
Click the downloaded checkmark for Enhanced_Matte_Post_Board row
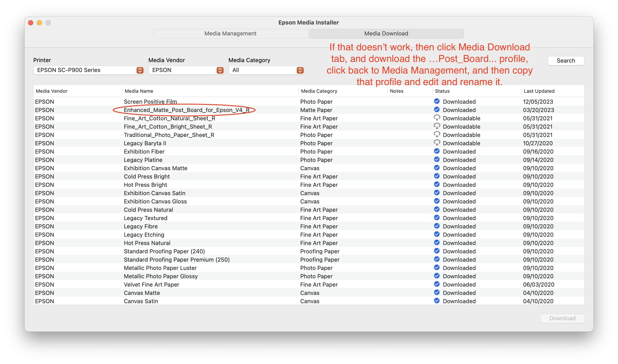click(x=437, y=109)
